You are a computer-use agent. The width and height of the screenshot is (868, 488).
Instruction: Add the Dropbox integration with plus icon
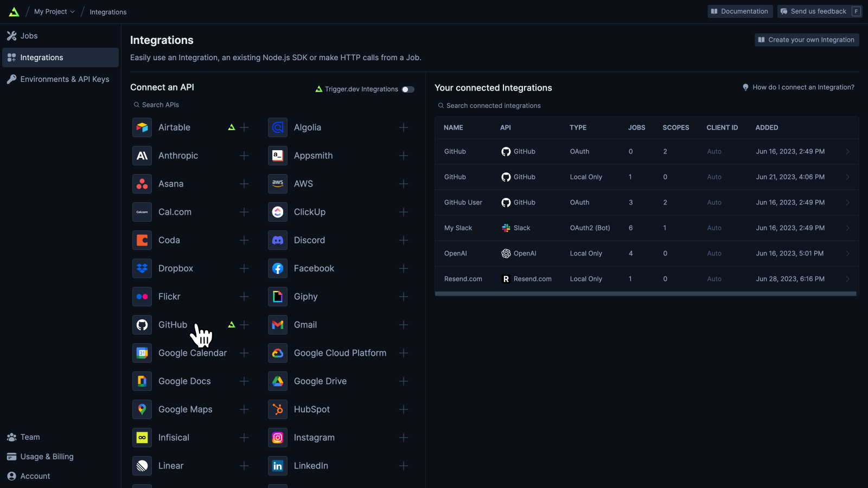[x=244, y=268]
